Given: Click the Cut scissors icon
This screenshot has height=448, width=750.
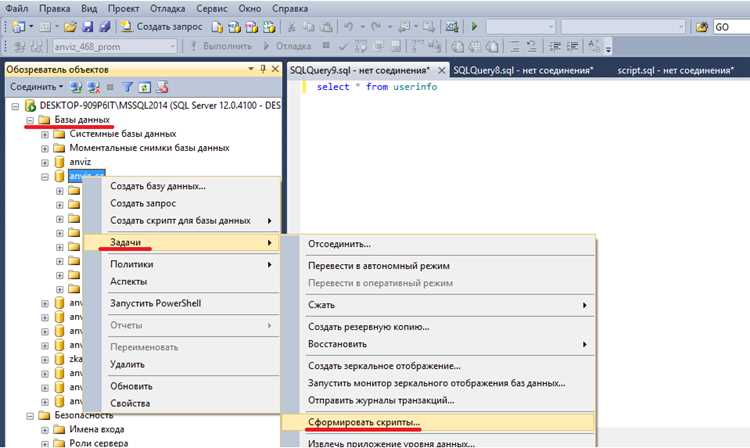Looking at the screenshot, I should tap(291, 27).
